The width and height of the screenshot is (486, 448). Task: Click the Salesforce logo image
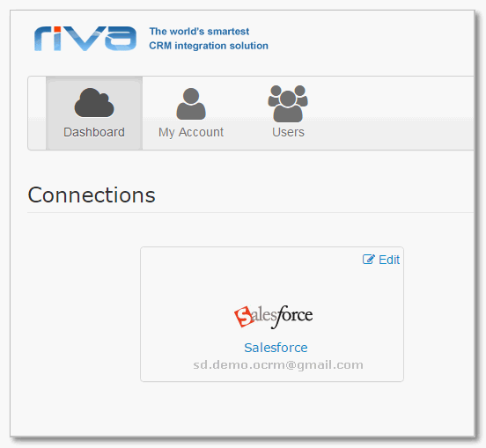click(273, 317)
